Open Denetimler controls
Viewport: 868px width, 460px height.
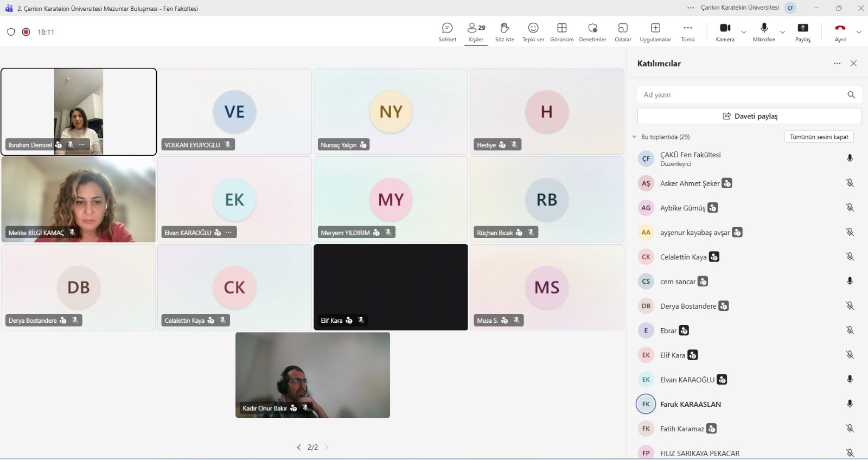[x=592, y=31]
